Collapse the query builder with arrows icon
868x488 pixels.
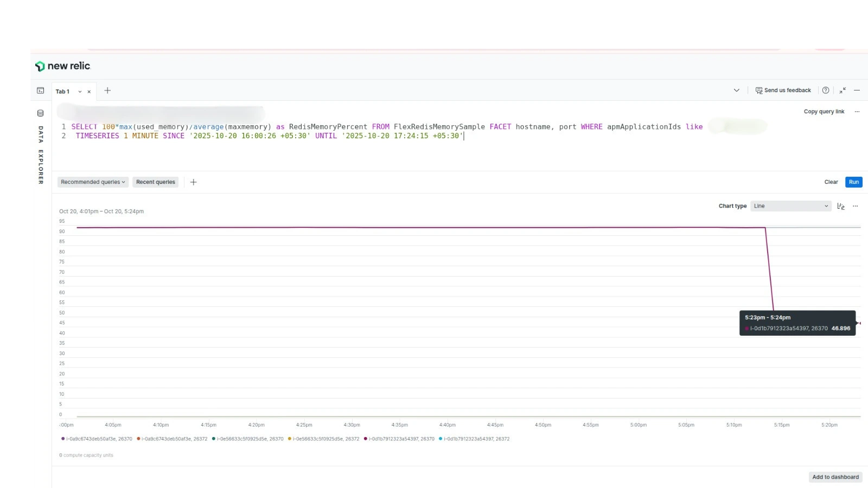point(843,91)
